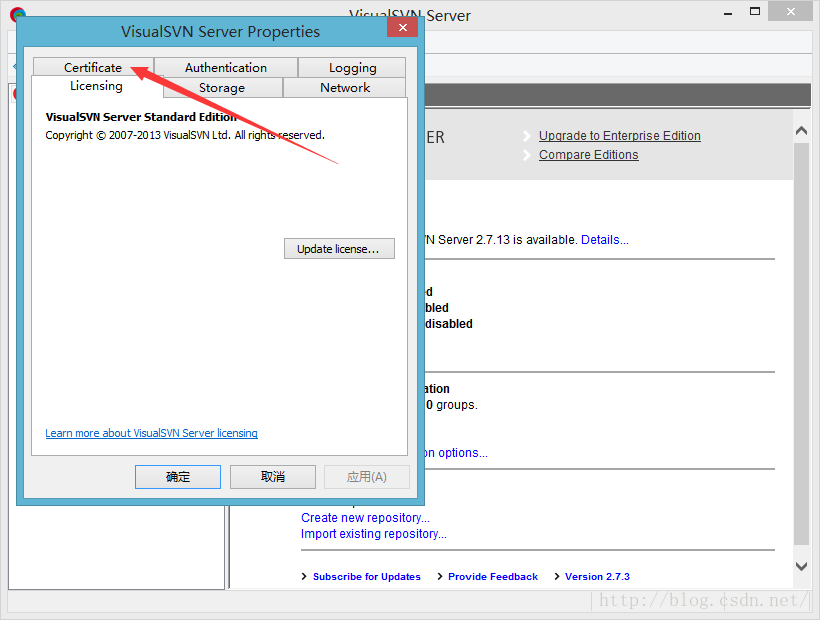This screenshot has height=620, width=820.
Task: Click Import existing repository link
Action: 373,534
